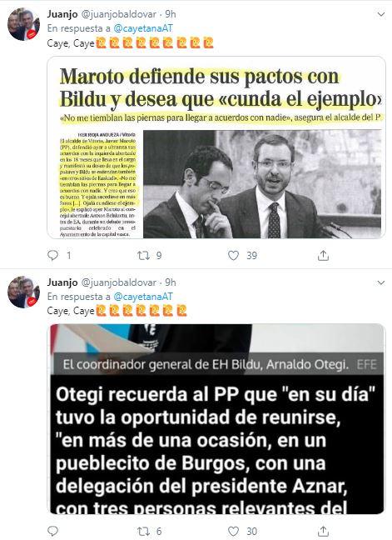Open the Otegi headline image
Viewport: 392px width, 540px height.
coord(216,419)
